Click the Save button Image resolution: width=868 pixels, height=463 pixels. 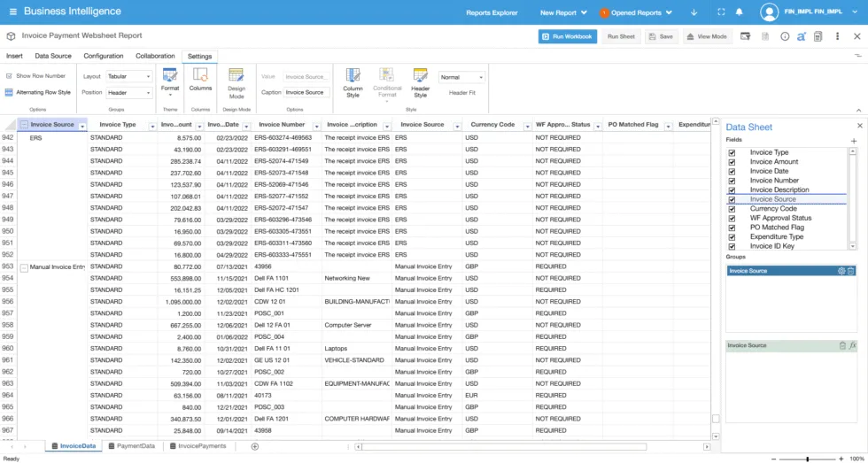[x=661, y=36]
